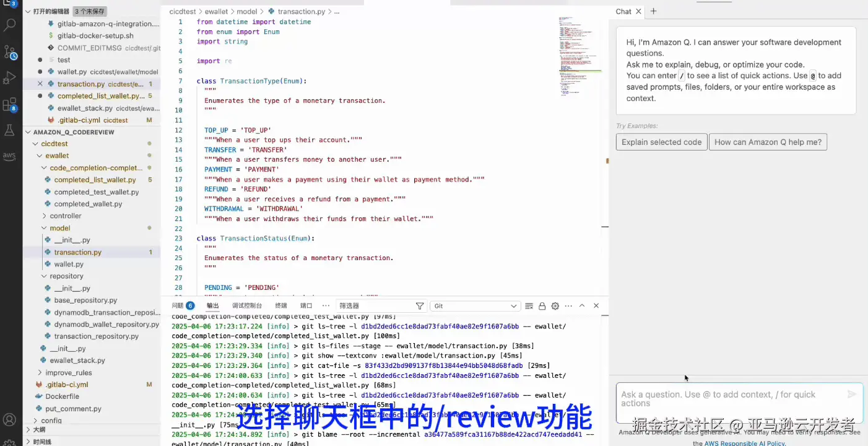Switch to the 端口 ports tab
The height and width of the screenshot is (446, 868).
[x=306, y=306]
